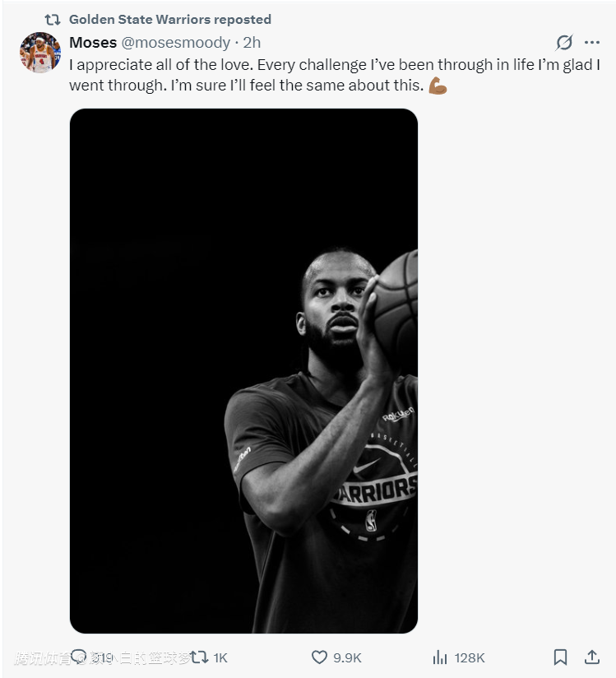616x678 pixels.
Task: Click the flexed bicep emoji
Action: tap(438, 86)
